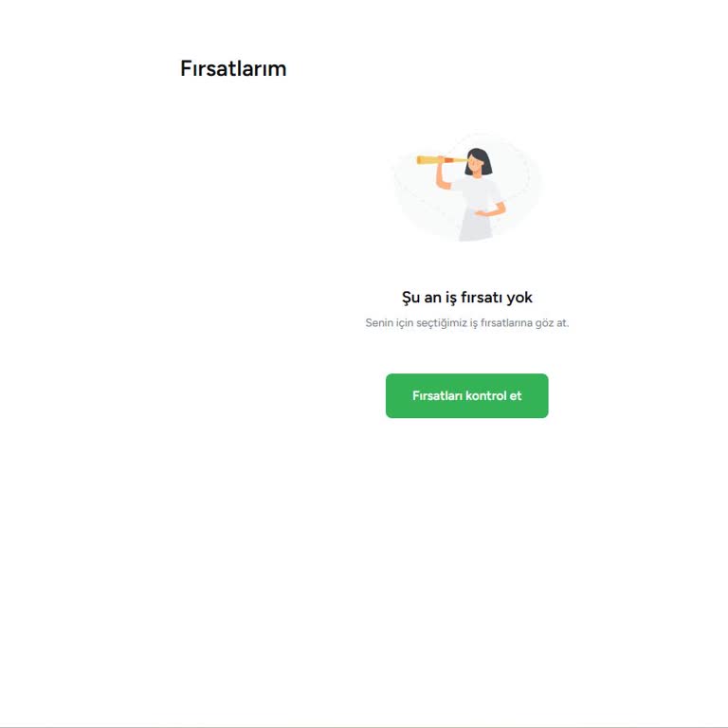
Task: Click the word yok in the empty message
Action: (519, 298)
